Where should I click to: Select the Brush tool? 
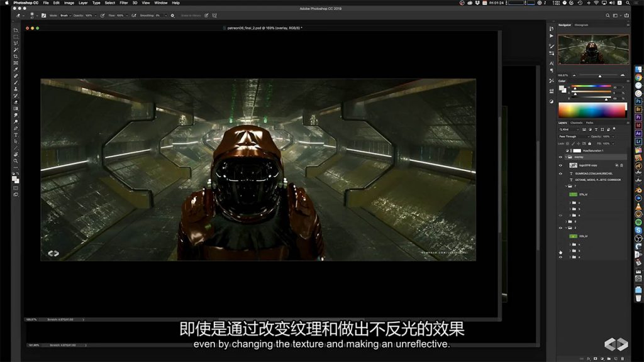[16, 83]
